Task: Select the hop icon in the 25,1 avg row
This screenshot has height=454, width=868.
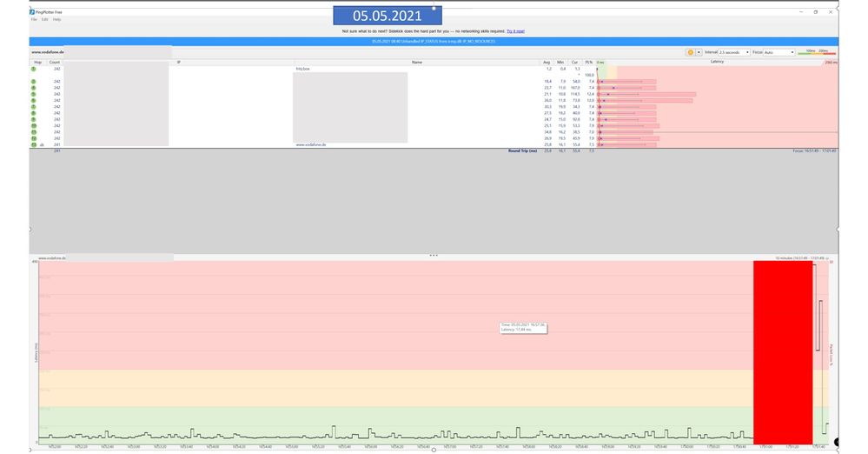Action: click(x=34, y=126)
